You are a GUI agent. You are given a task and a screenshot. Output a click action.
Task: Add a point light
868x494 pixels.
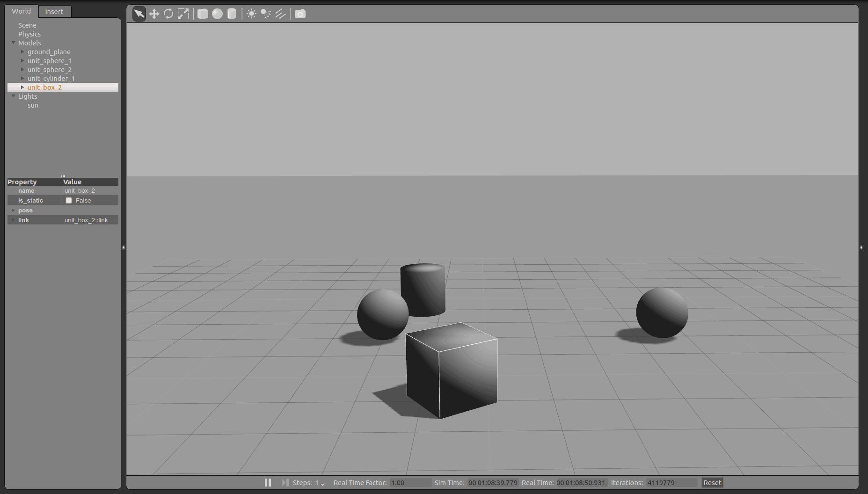251,14
